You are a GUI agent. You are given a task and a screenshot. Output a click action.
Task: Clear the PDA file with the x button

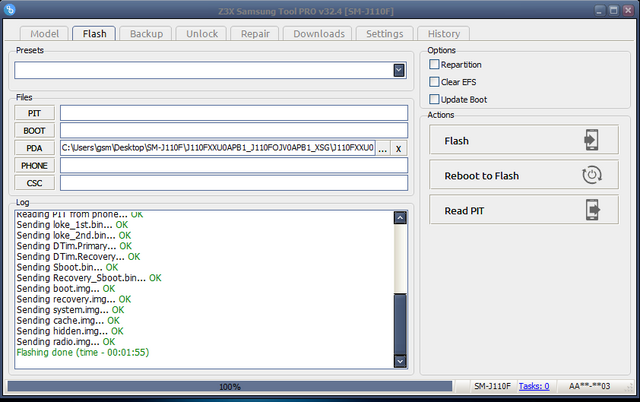398,149
